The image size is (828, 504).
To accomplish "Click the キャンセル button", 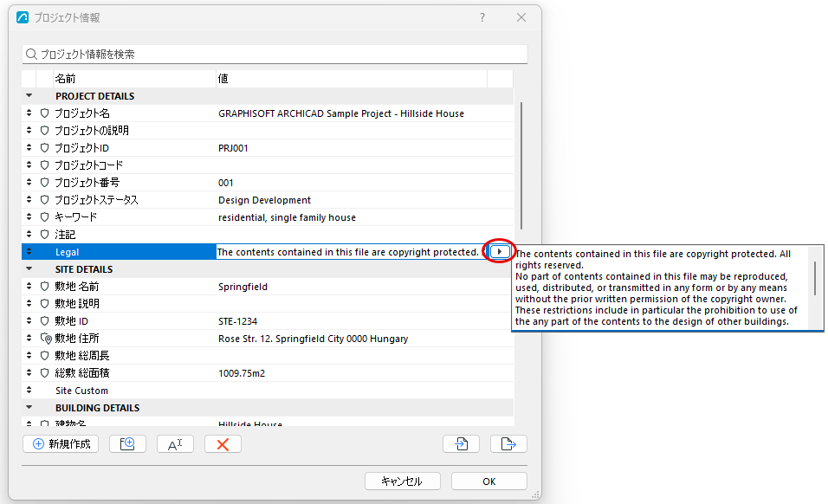I will click(403, 481).
